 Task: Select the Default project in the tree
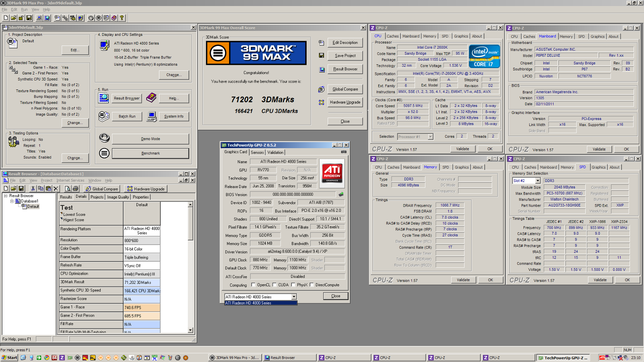pyautogui.click(x=33, y=207)
